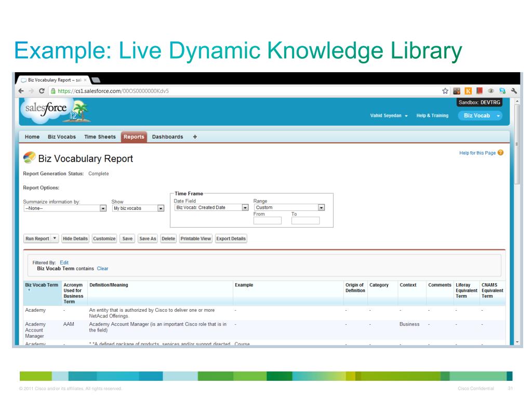Click the browser address bar URL
Viewport: 532px width, 399px height.
click(x=113, y=91)
